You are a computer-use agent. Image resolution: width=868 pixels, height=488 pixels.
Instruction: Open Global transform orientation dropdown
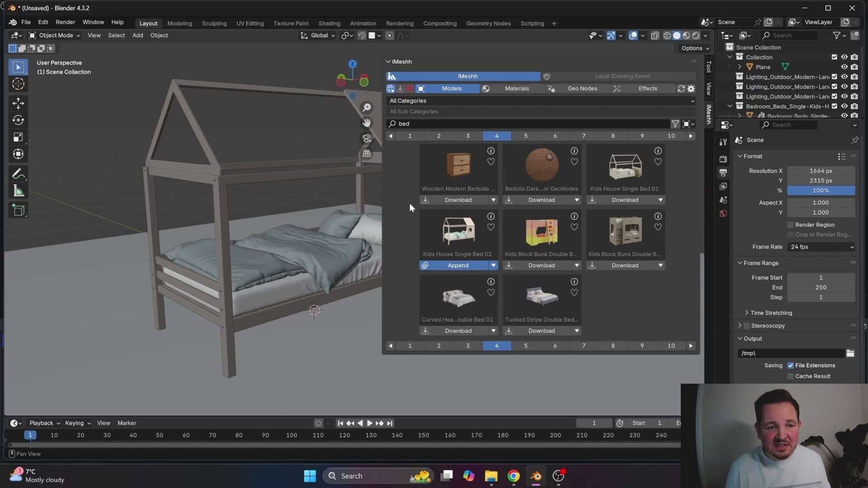pos(318,35)
